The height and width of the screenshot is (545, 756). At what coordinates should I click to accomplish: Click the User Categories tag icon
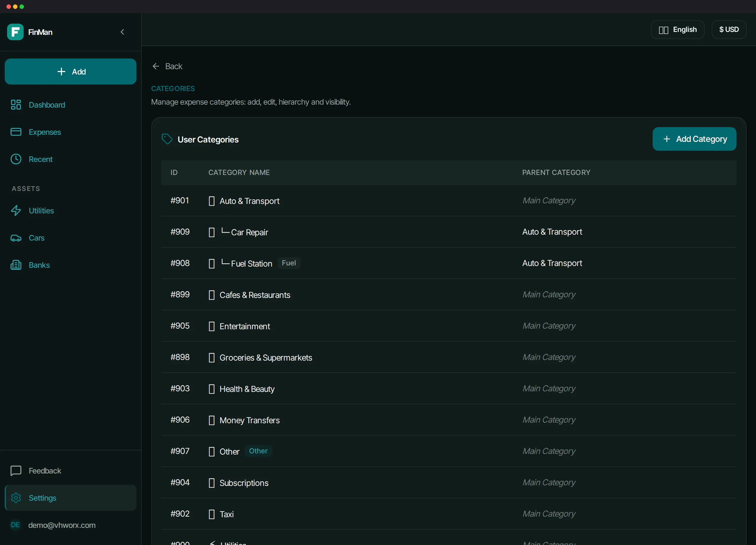coord(167,139)
